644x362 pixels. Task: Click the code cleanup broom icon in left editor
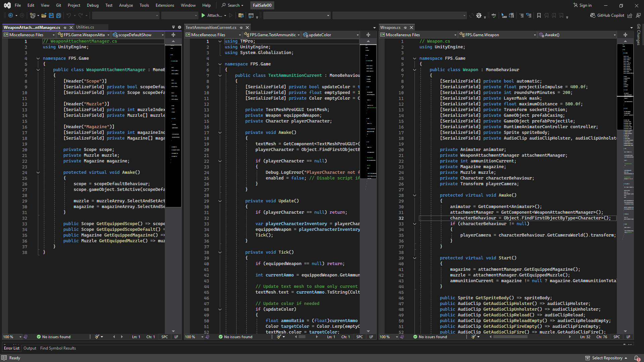pos(97,337)
